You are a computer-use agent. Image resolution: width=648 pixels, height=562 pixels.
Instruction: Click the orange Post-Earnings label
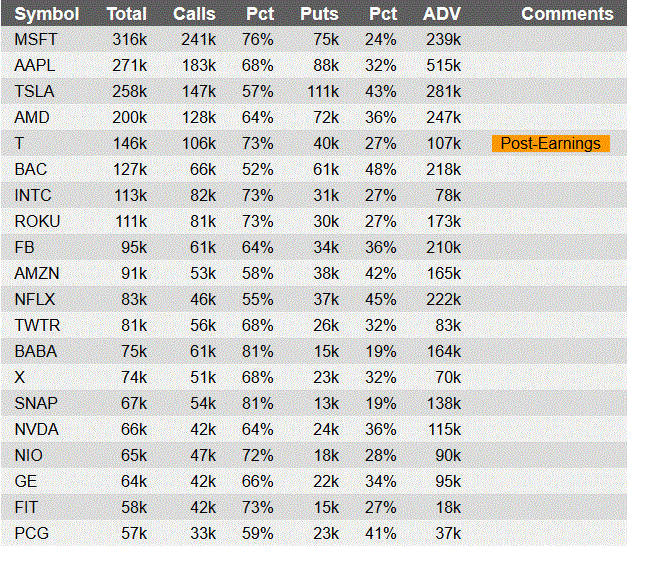pos(550,144)
